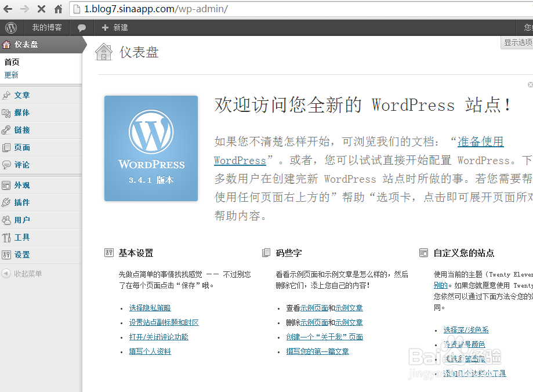Click the 用户 users icon

(6, 220)
